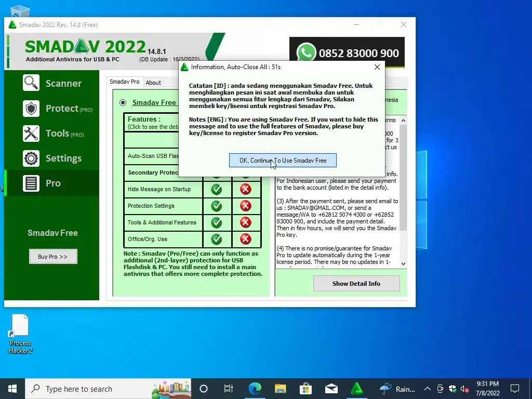Click the Office/Org. Use label
532x399 pixels.
147,239
